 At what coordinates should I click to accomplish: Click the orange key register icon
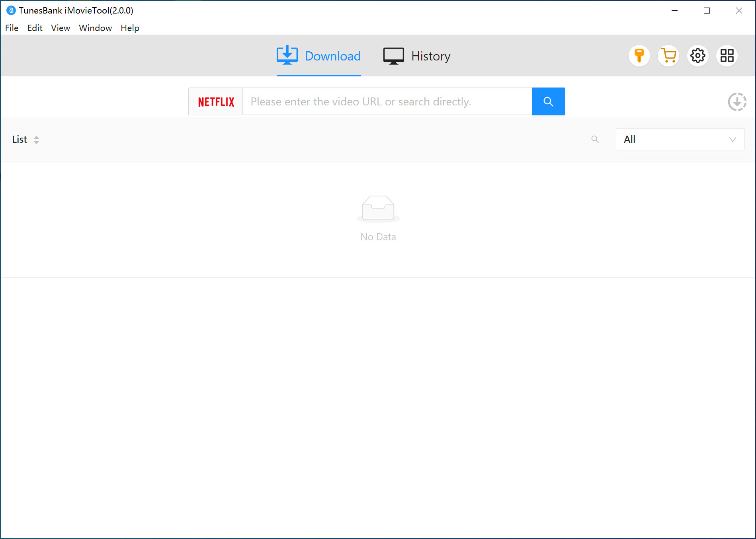point(639,56)
